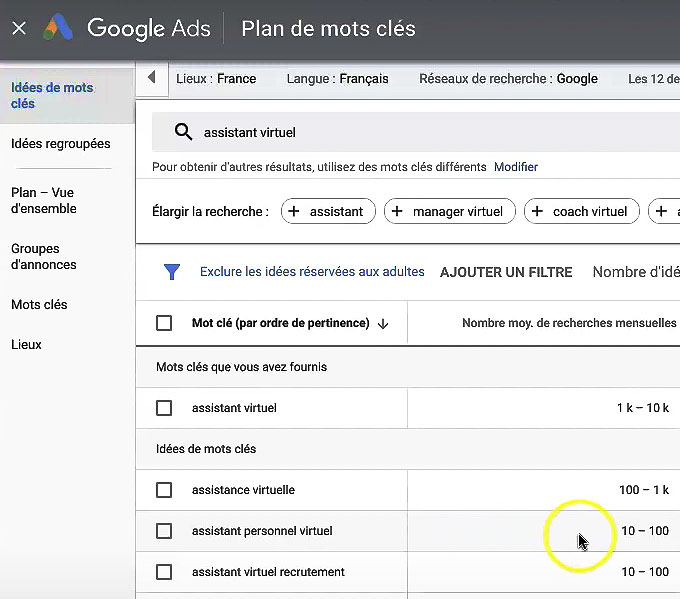Check the 'assistant virtuel recrutement' row
Screen dimensions: 680x599
click(x=164, y=572)
